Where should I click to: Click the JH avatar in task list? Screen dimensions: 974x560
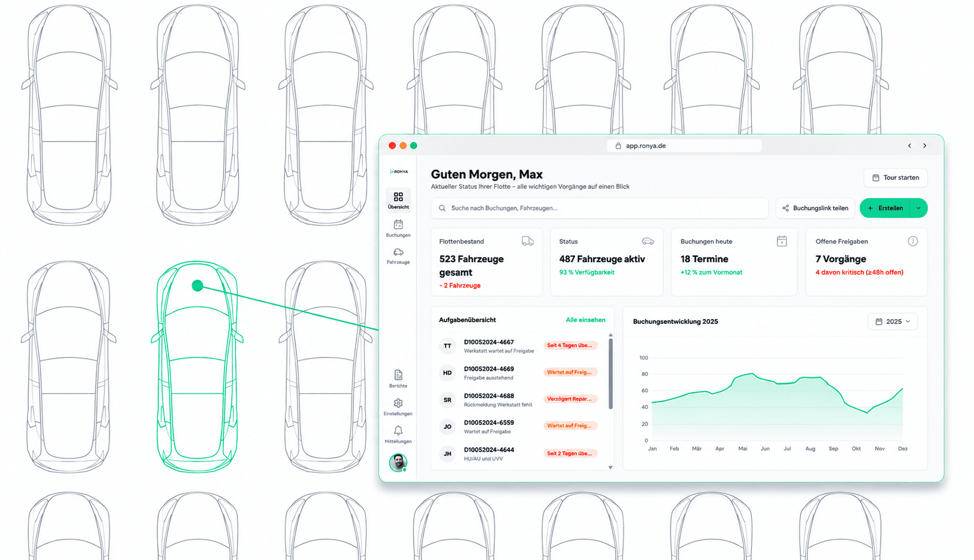448,453
